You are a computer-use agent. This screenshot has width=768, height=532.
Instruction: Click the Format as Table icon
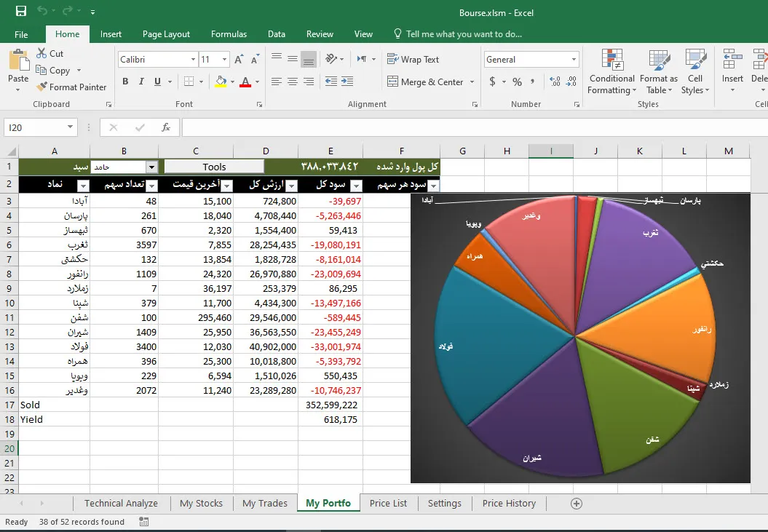coord(658,72)
